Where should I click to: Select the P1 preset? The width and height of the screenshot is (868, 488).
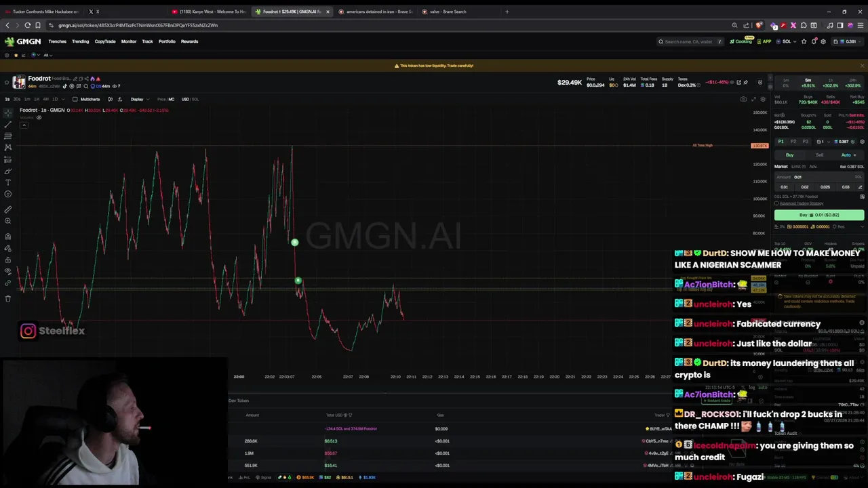[781, 142]
